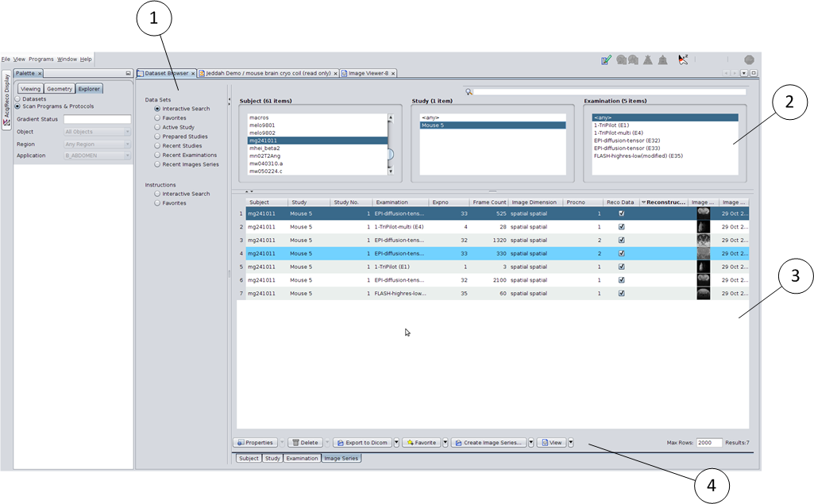This screenshot has width=814, height=504.
Task: Click the tab-scroll left arrow icon
Action: tap(727, 73)
